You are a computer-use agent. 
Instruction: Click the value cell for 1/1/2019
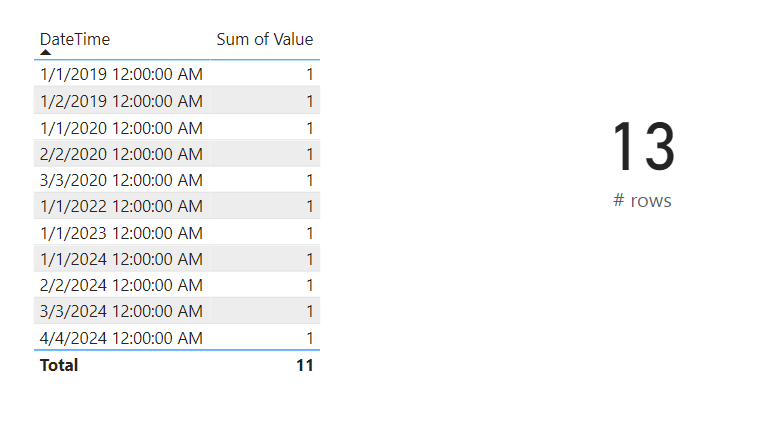pyautogui.click(x=310, y=74)
